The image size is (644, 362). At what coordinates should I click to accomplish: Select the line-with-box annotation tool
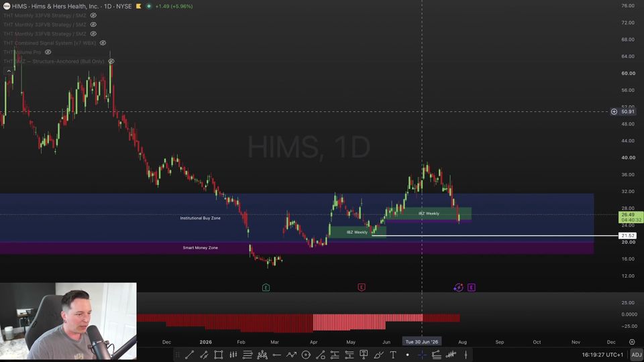321,355
